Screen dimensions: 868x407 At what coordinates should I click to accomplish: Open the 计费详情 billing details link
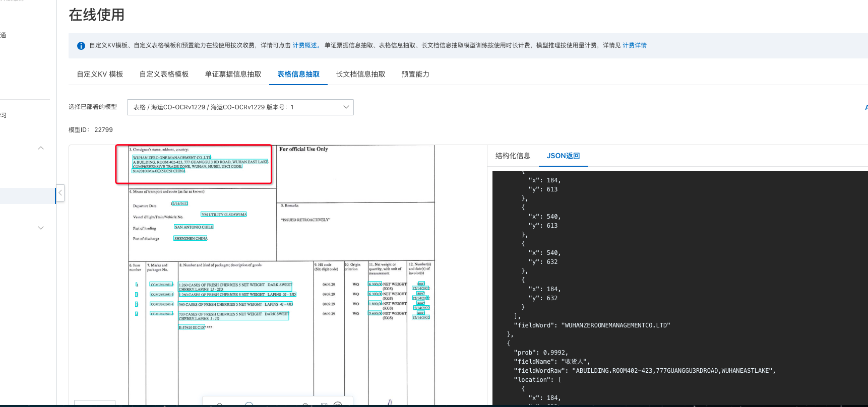[x=635, y=45]
